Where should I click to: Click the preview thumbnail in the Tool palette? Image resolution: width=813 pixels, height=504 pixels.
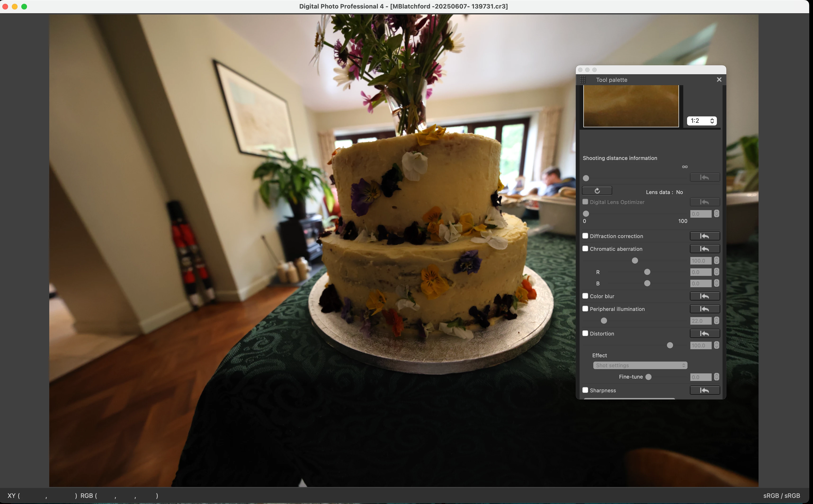(x=631, y=106)
